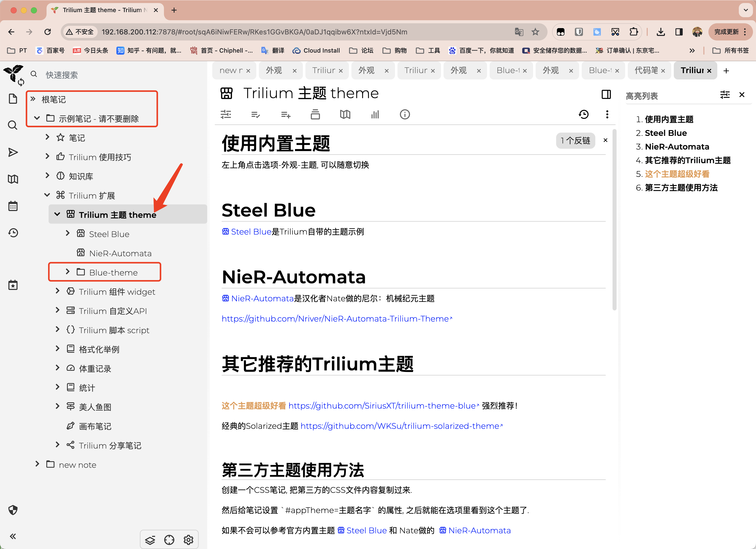This screenshot has height=549, width=756.
Task: Click the collapse tree layers icon
Action: [150, 540]
